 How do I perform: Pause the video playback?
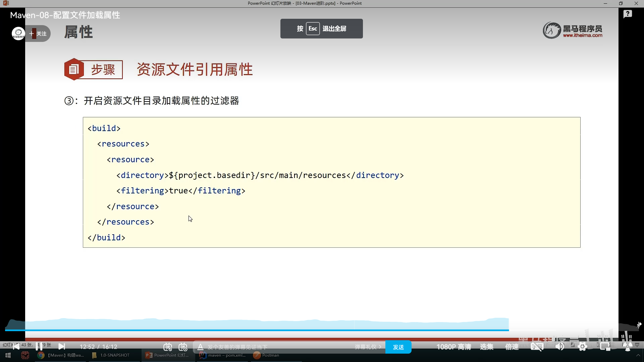(x=39, y=346)
